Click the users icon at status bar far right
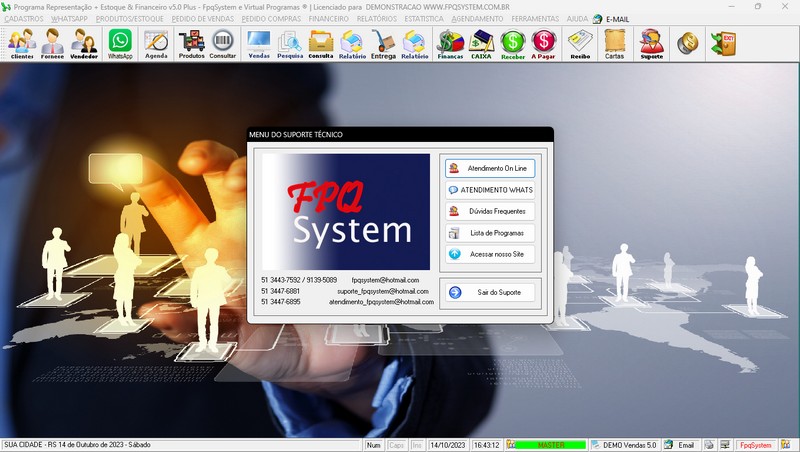The image size is (800, 452). 785,445
